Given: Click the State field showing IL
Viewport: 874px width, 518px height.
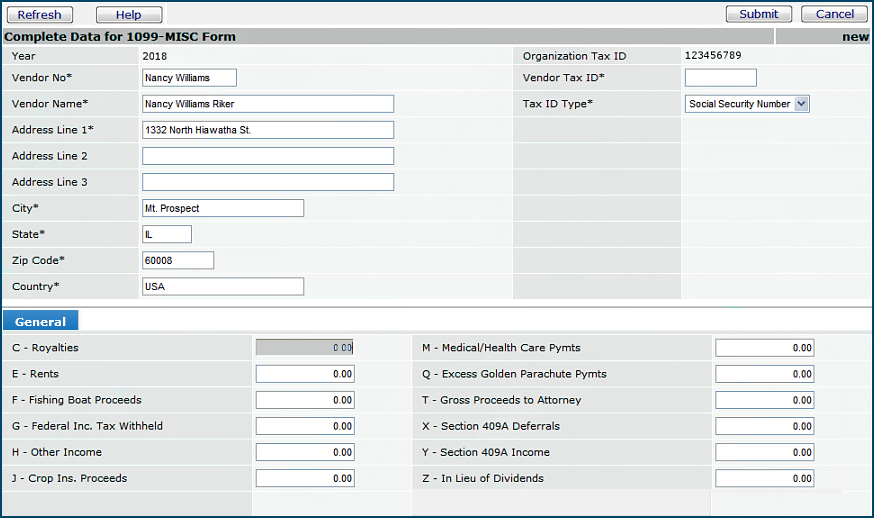Looking at the screenshot, I should coord(167,234).
